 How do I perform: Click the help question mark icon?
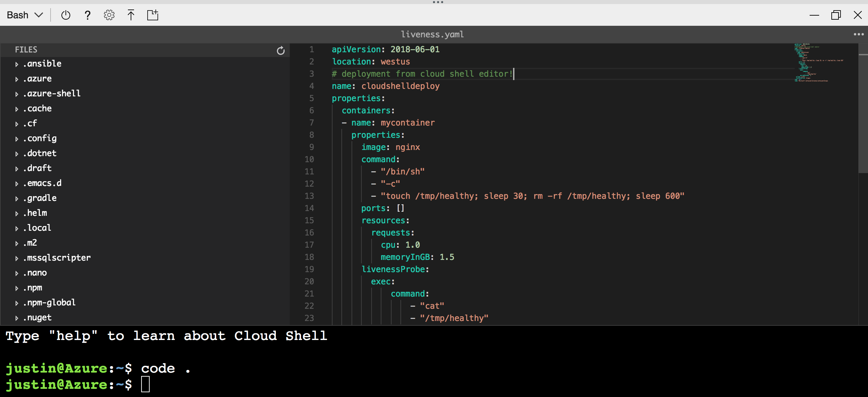click(87, 15)
